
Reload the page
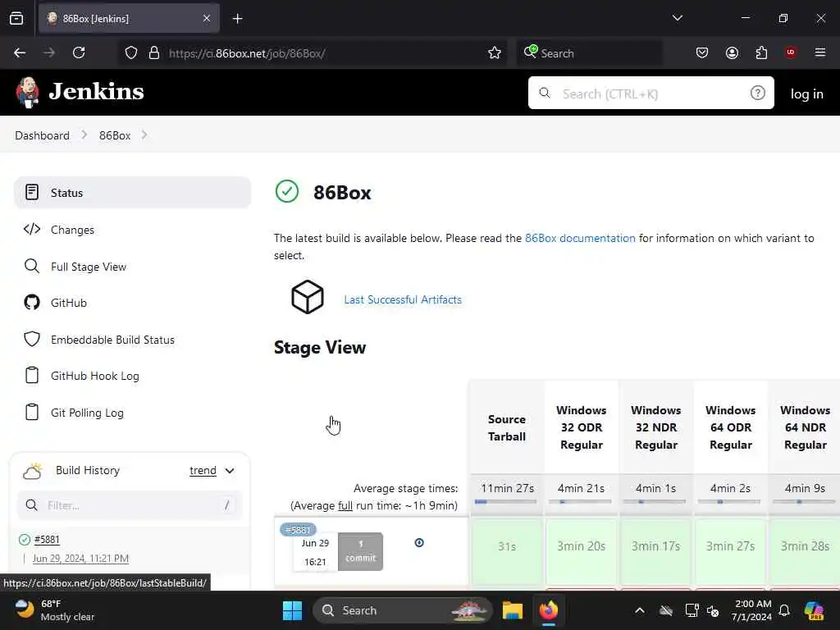pyautogui.click(x=79, y=52)
